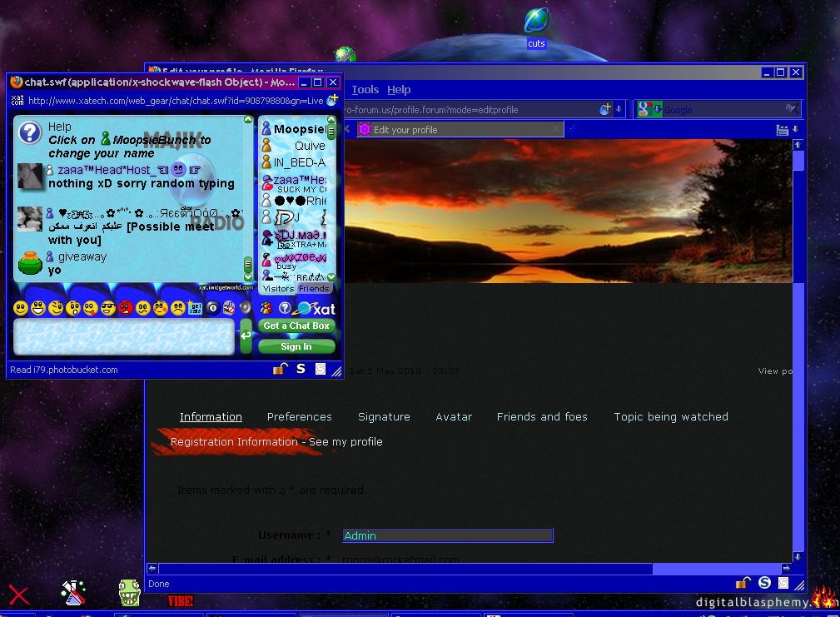Expand the forum address bar history dropdown
Screen dimensions: 840x617
coord(619,109)
